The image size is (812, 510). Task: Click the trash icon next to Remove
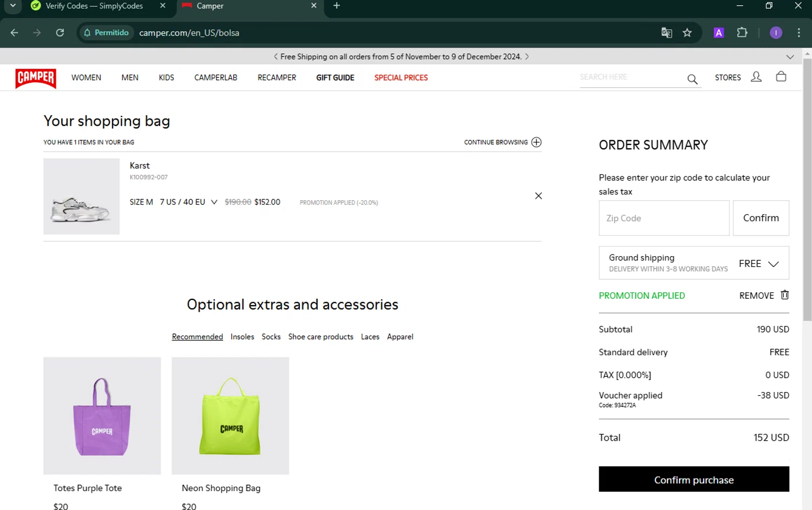784,295
